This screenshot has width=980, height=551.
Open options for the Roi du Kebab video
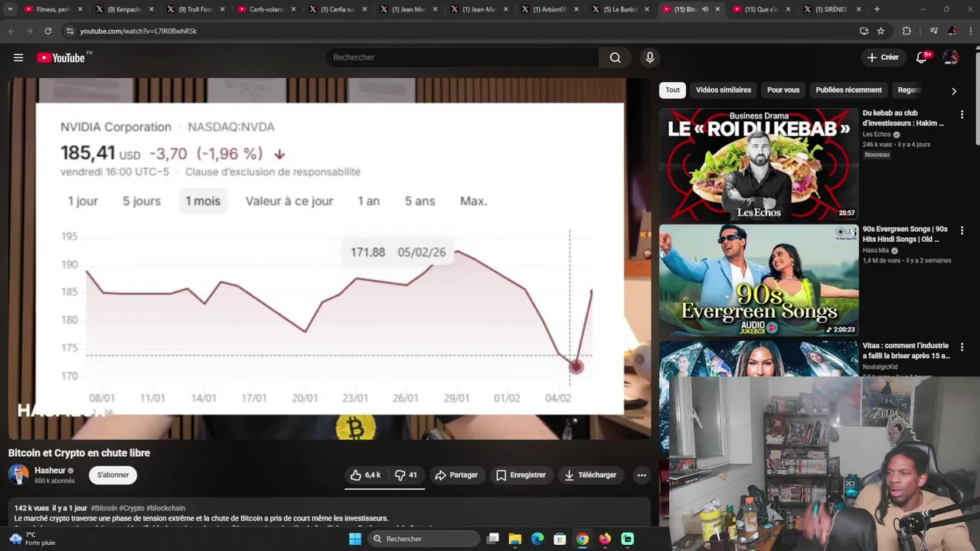[962, 115]
